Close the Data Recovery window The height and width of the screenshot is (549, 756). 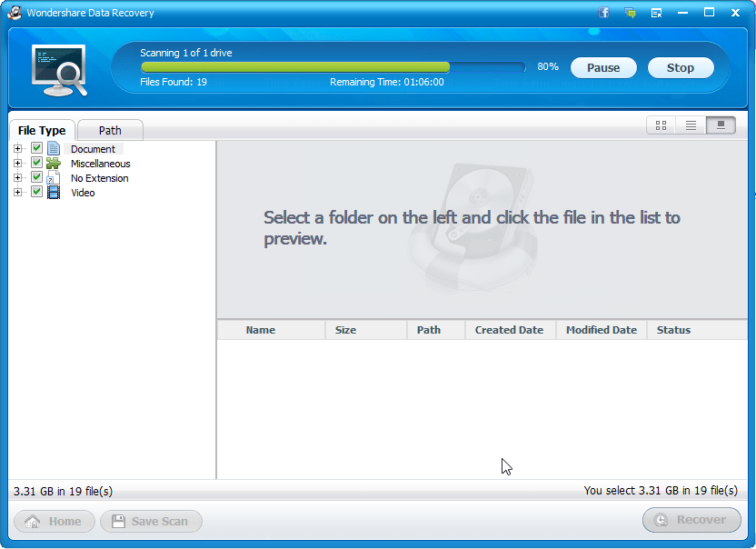click(735, 13)
